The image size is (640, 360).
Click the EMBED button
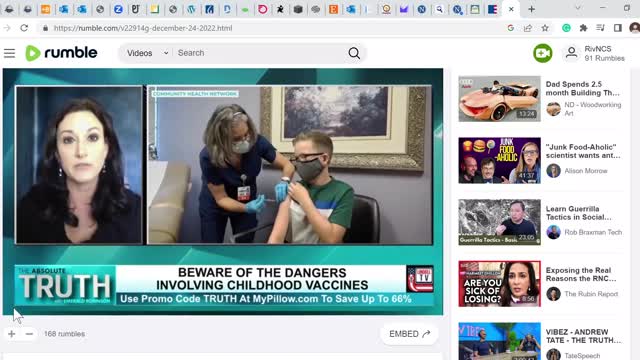409,334
